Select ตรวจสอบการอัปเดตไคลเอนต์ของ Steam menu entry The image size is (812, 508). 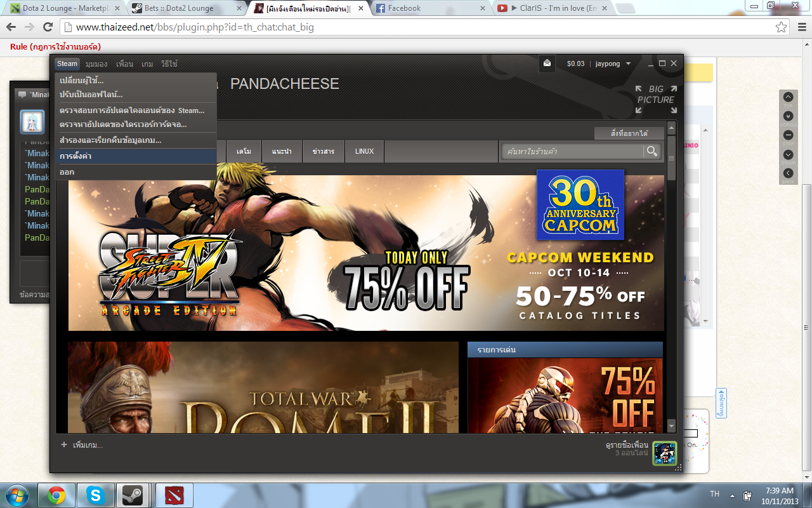pos(136,110)
